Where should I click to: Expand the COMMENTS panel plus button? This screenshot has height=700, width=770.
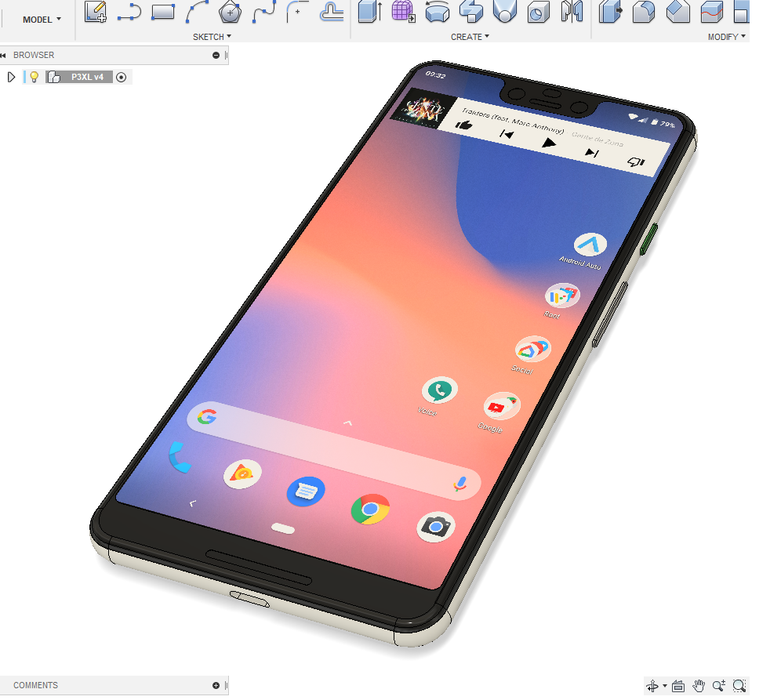pyautogui.click(x=216, y=685)
